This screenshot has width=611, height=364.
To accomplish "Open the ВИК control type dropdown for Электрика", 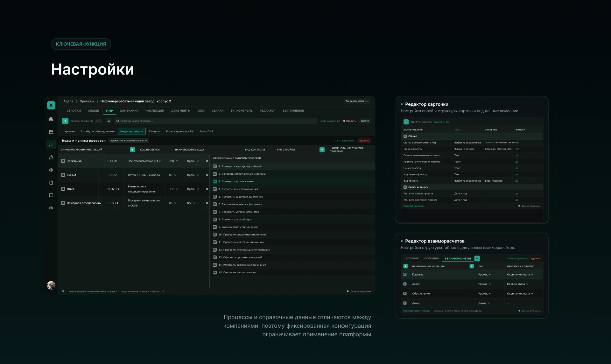I will (x=173, y=161).
